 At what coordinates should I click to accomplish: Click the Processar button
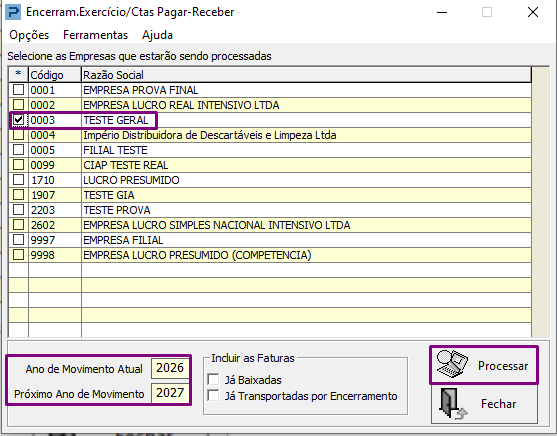pos(484,365)
